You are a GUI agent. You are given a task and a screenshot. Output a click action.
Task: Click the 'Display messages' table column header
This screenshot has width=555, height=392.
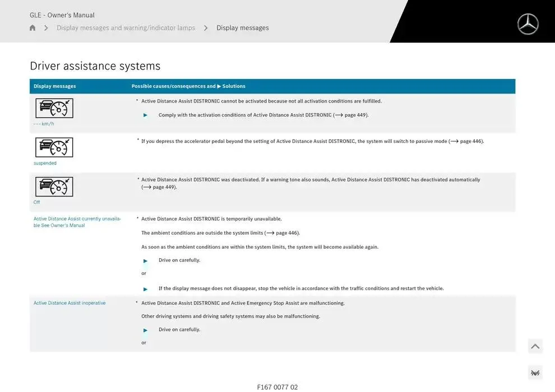[54, 86]
